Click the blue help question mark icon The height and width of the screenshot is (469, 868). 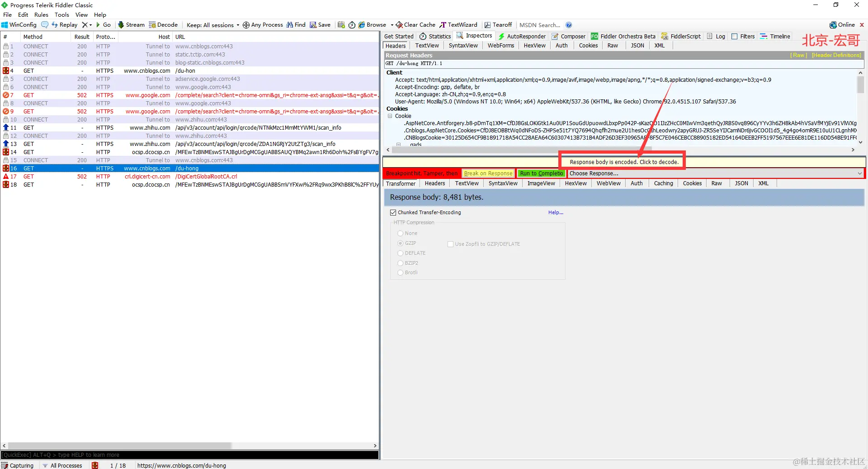[569, 25]
